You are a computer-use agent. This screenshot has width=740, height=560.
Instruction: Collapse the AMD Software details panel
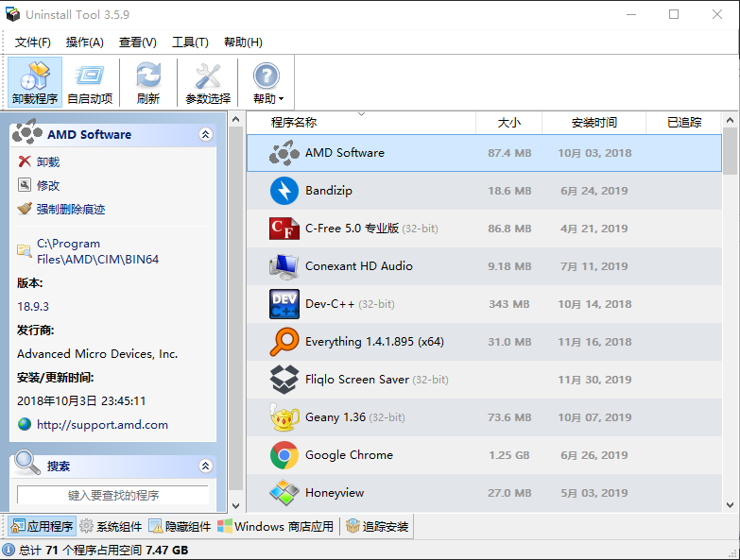(x=205, y=135)
